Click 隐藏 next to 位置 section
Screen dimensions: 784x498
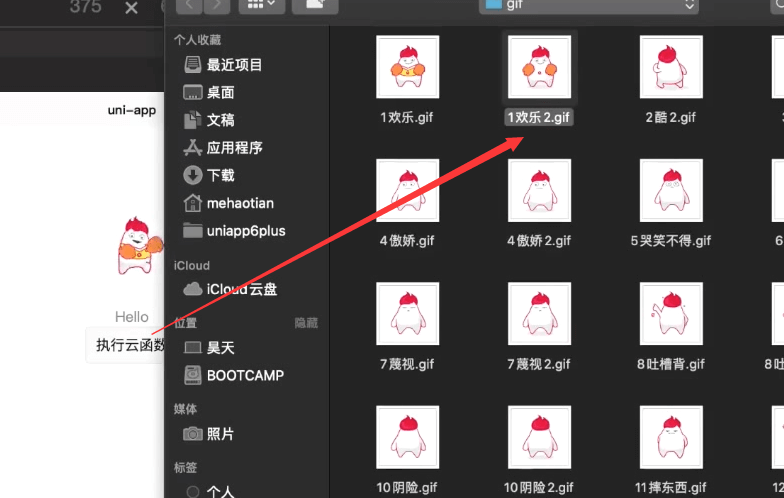(306, 323)
